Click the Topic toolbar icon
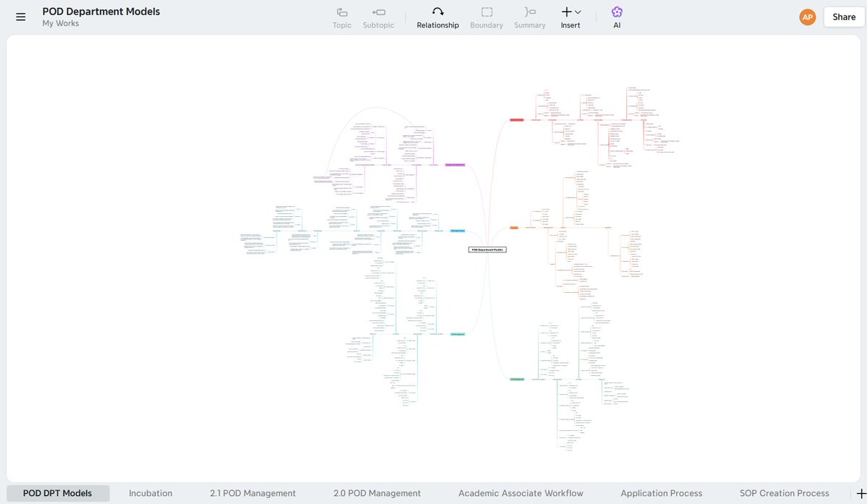 342,17
